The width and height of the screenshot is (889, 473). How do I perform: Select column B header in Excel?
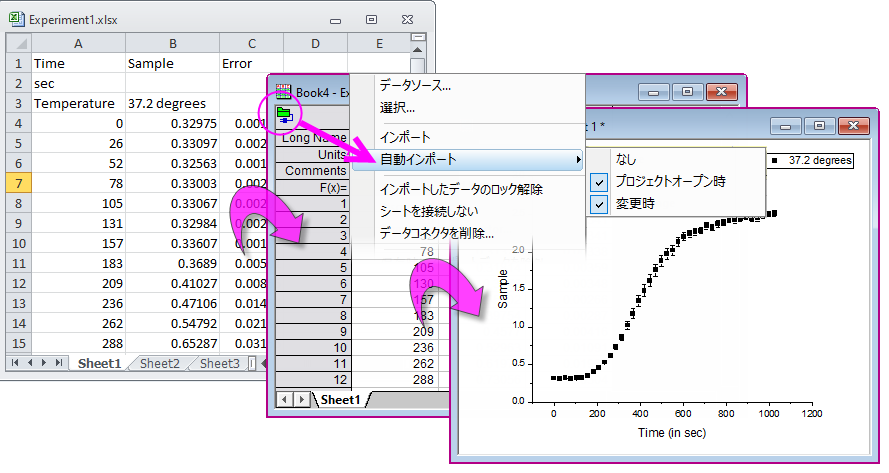point(172,44)
